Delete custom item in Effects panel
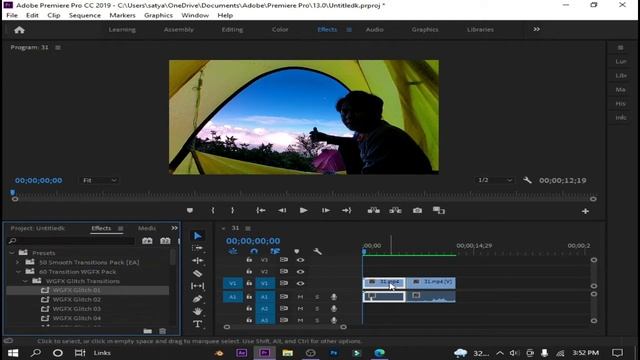Image resolution: width=640 pixels, height=360 pixels. pos(162,331)
